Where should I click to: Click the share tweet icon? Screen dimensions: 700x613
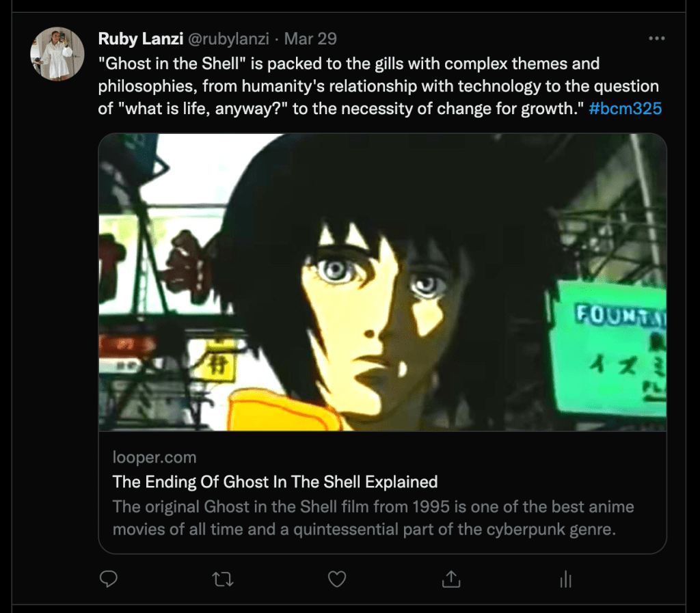click(450, 580)
